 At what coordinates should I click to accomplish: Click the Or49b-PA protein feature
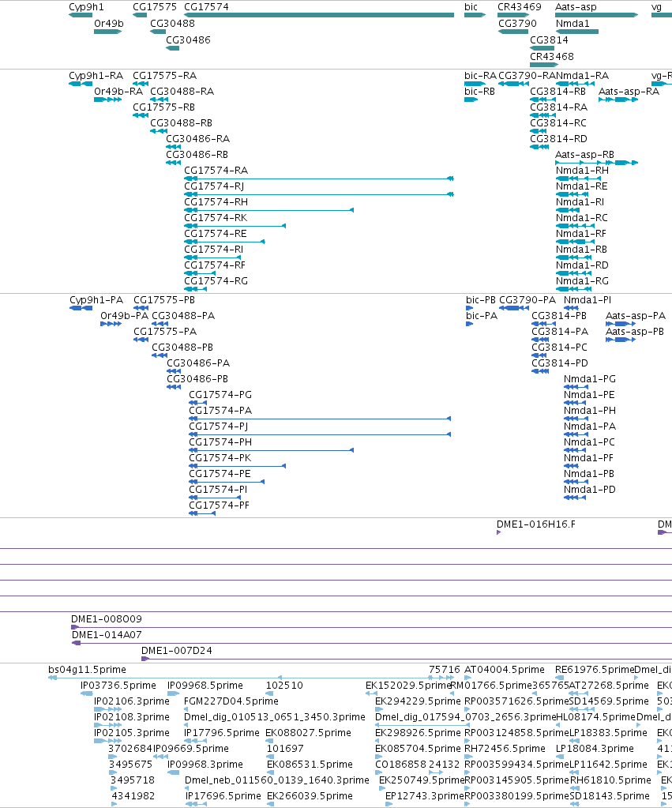(111, 324)
